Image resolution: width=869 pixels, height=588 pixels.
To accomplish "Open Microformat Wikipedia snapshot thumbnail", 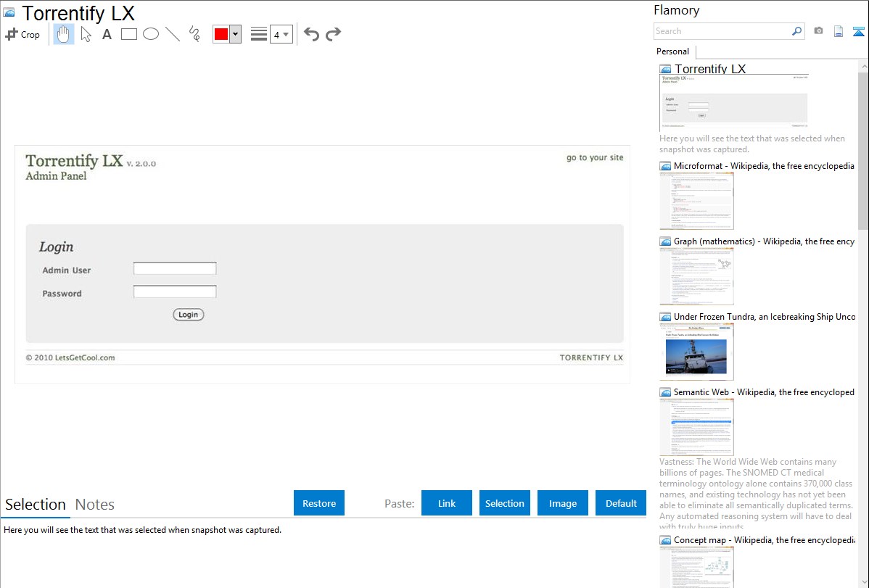I will (696, 201).
